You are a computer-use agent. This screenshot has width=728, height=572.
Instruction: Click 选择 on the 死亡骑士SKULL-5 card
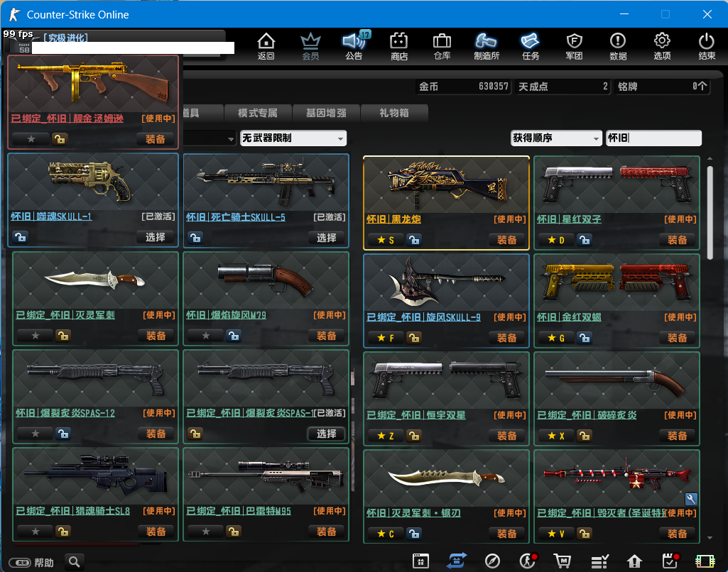point(327,238)
